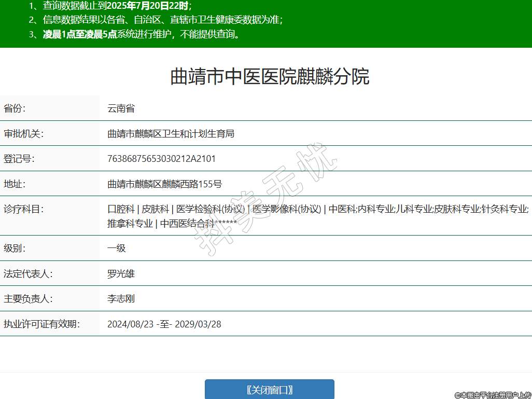Screen dimensions: 532x399
Task: Click 口腔科 in the department list
Action: pyautogui.click(x=120, y=209)
